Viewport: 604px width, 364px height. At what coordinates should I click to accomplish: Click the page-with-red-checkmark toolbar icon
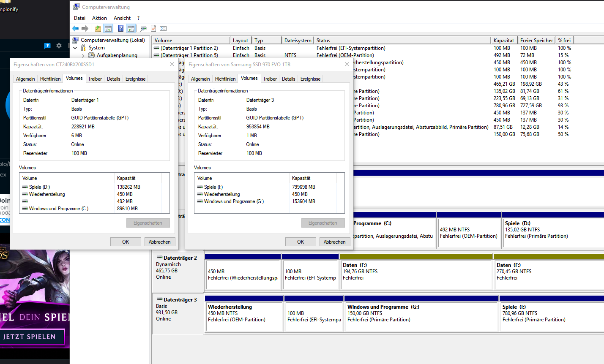pyautogui.click(x=153, y=28)
